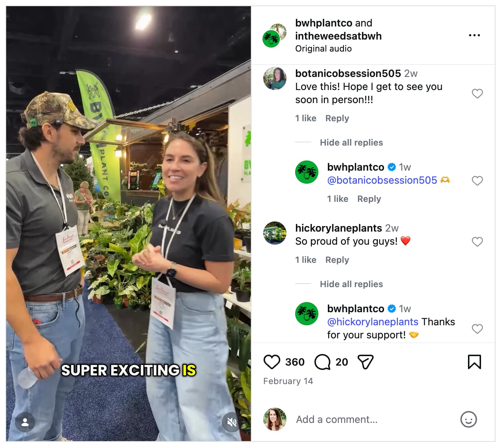
Task: Hide all replies under hickorylaneplants' comment
Action: (x=351, y=284)
